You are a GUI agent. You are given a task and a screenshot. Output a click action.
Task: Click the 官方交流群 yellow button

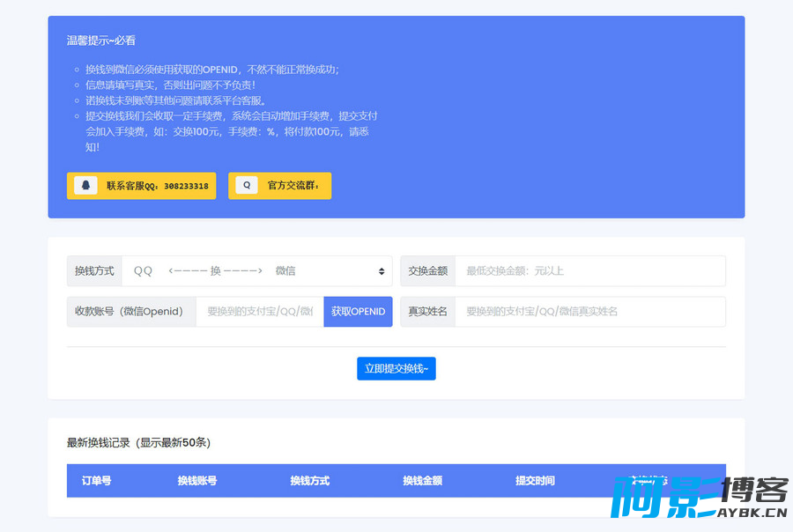pos(279,186)
